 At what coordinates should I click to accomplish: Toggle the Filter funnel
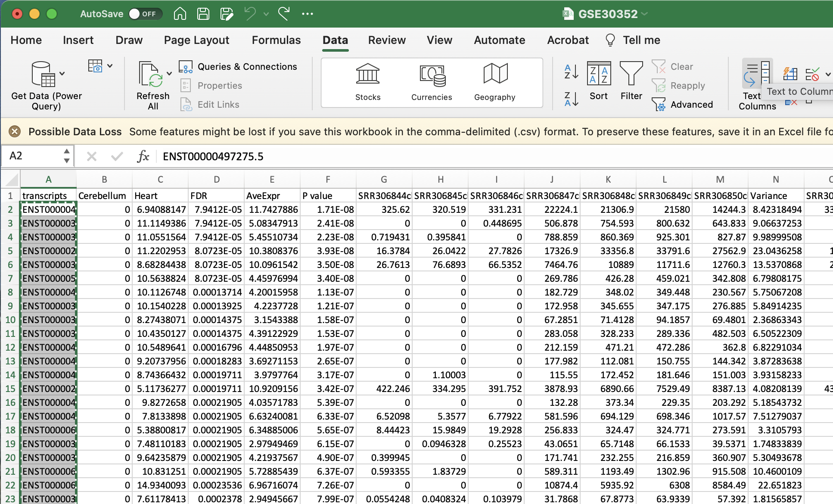(631, 81)
